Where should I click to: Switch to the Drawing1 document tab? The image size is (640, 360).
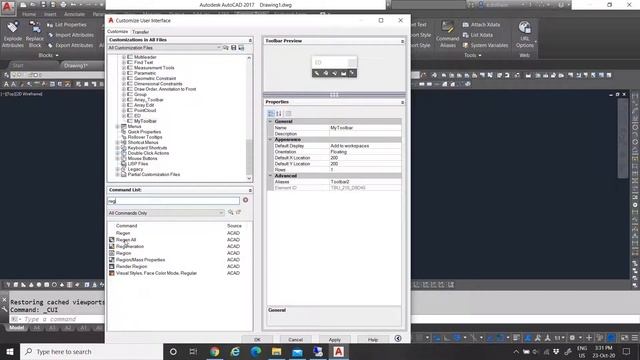click(x=76, y=65)
